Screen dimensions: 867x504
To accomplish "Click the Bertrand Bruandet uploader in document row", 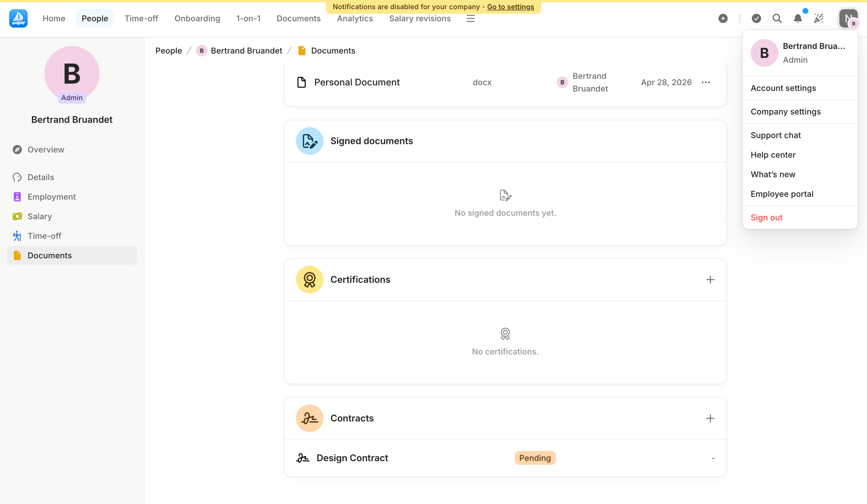I will (582, 82).
